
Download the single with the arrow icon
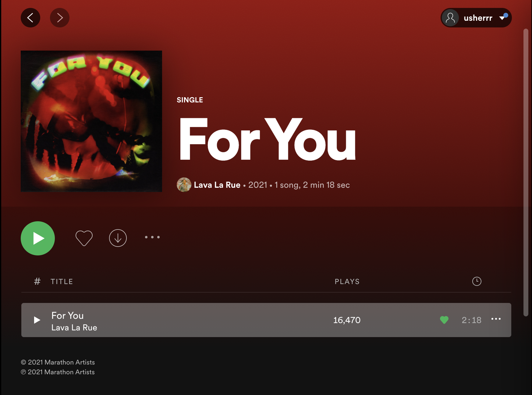point(118,238)
